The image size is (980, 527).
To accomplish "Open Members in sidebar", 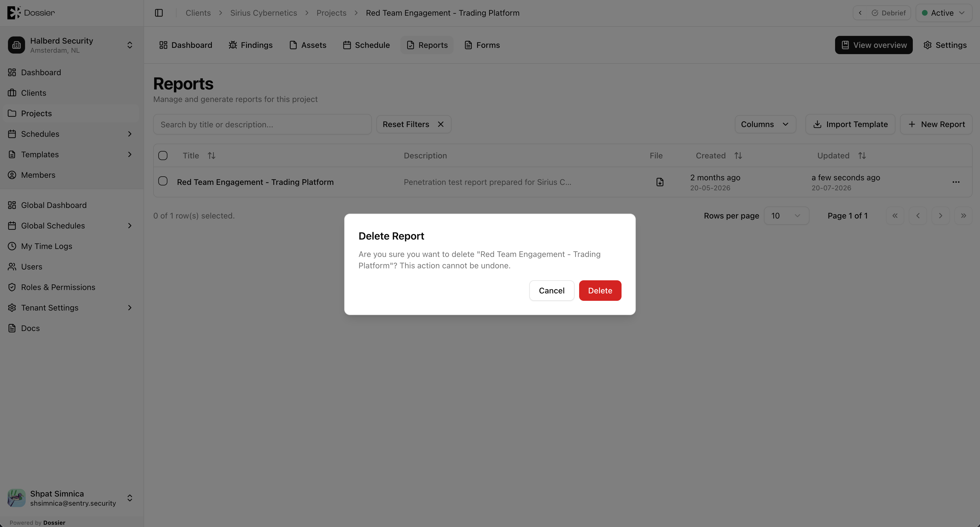I will (71, 175).
